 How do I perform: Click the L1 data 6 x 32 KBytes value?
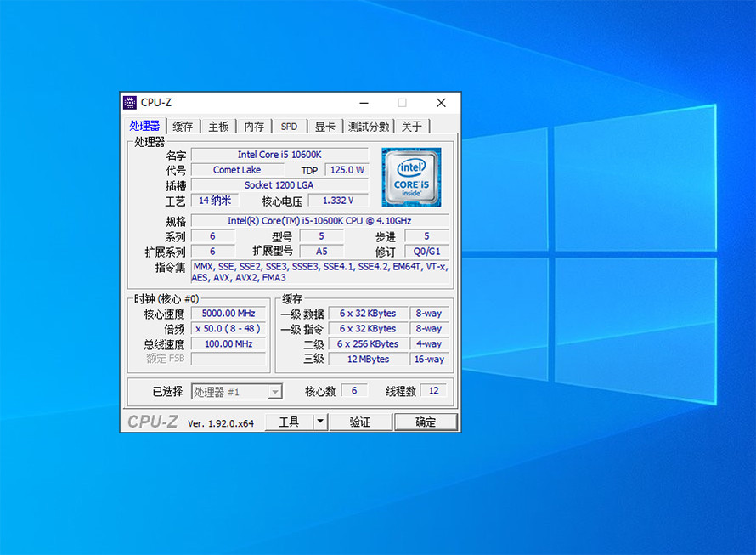click(x=368, y=314)
